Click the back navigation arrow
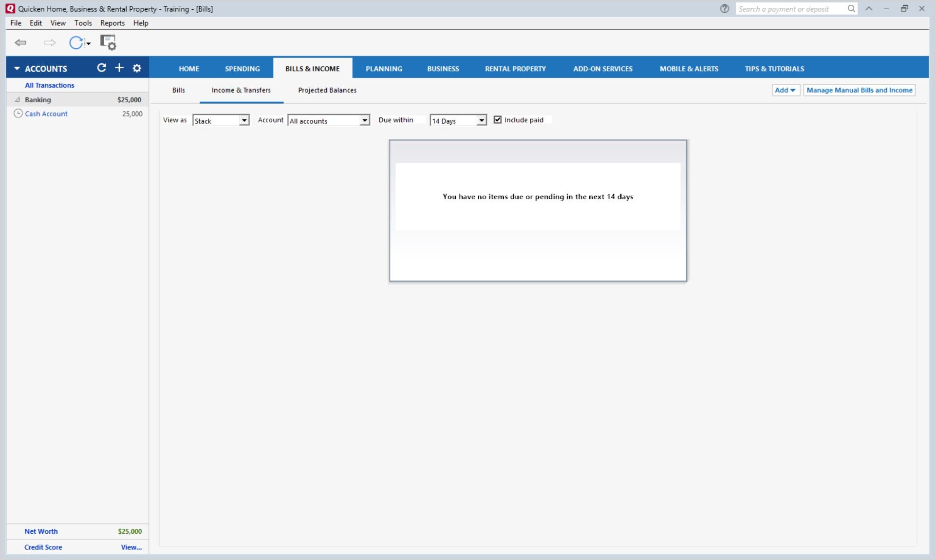935x560 pixels. tap(20, 43)
